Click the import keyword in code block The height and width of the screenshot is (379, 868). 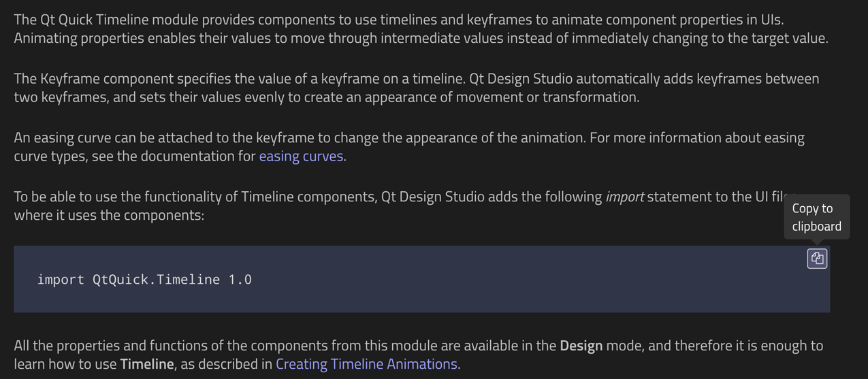tap(61, 280)
